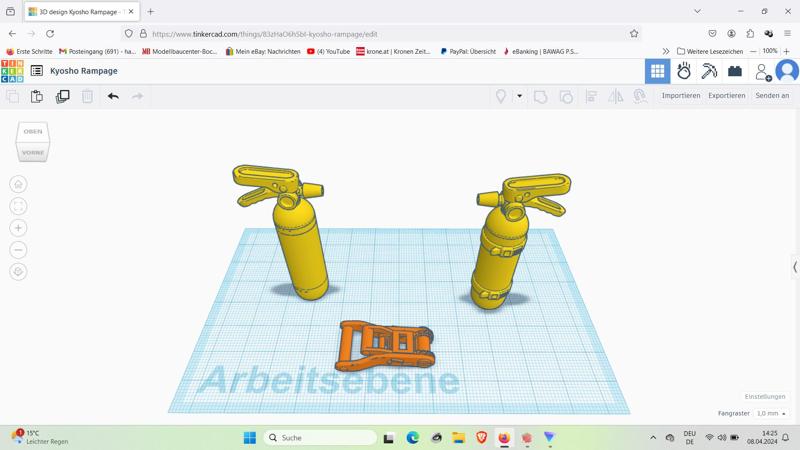The height and width of the screenshot is (450, 800).
Task: Zoom in with the plus button
Action: click(x=18, y=228)
